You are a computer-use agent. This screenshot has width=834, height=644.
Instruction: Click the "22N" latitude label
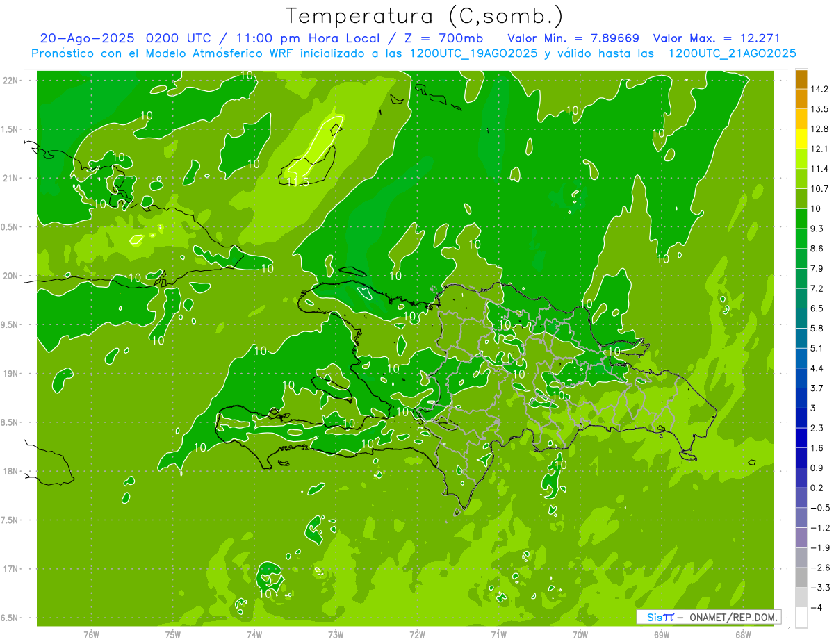pos(11,80)
